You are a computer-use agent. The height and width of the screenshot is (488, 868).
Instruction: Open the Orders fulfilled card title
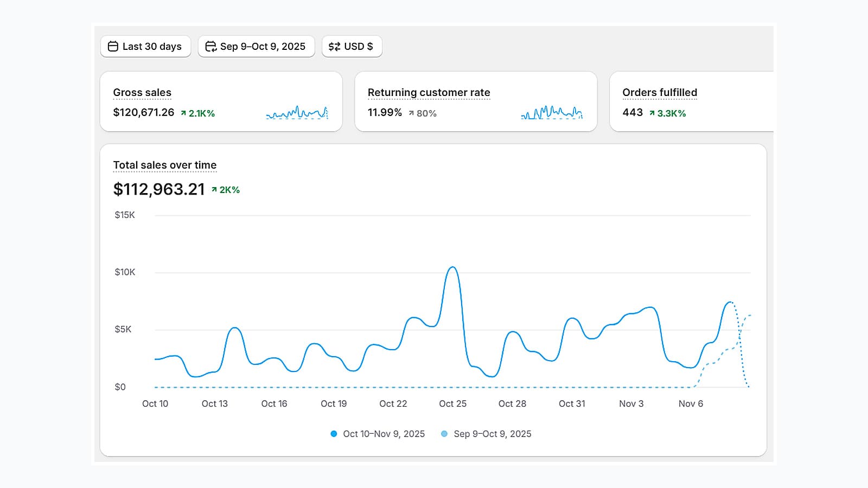660,93
